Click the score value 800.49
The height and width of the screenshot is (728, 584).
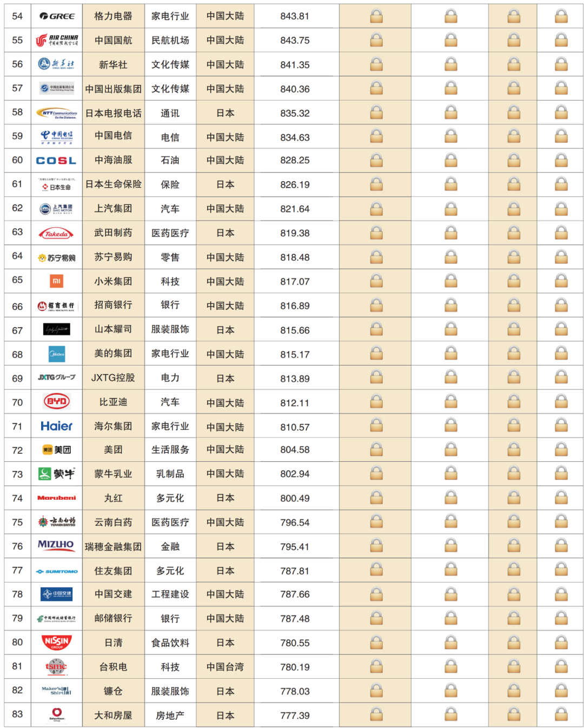(295, 498)
